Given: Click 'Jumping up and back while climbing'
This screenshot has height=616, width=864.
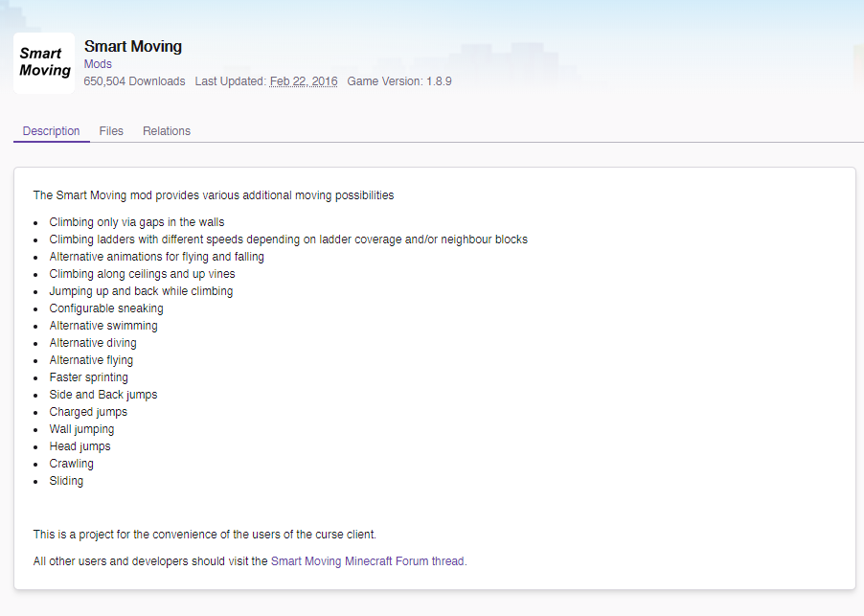Looking at the screenshot, I should (141, 291).
